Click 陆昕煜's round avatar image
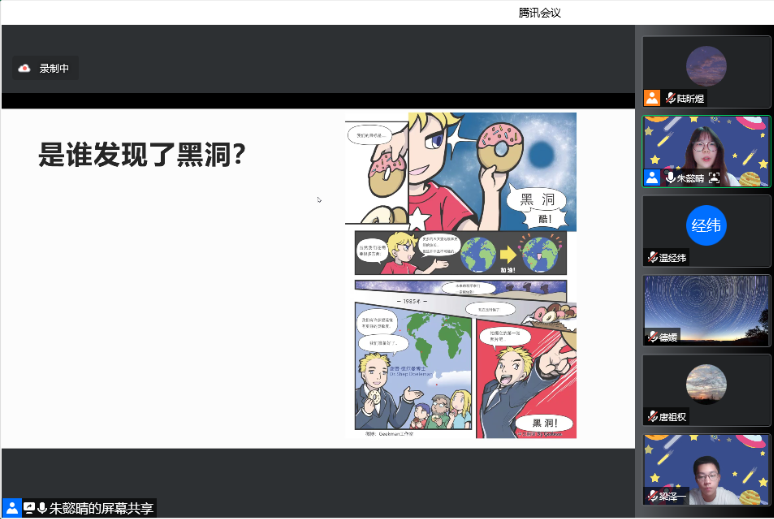Viewport: 774px width, 519px height. 706,66
